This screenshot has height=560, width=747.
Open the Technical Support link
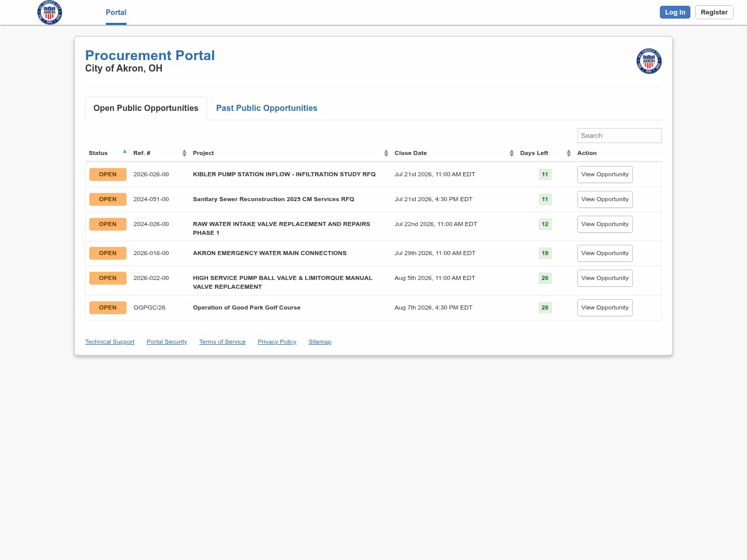[x=109, y=342]
